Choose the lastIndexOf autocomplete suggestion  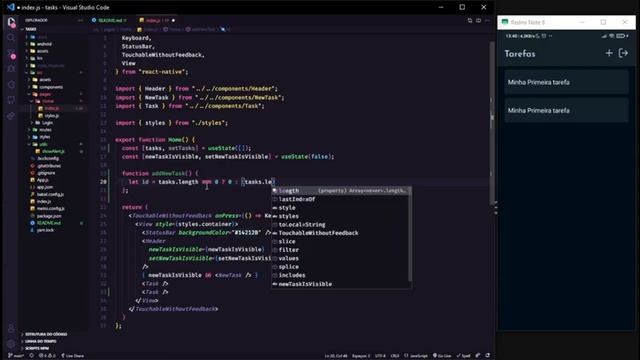point(341,199)
